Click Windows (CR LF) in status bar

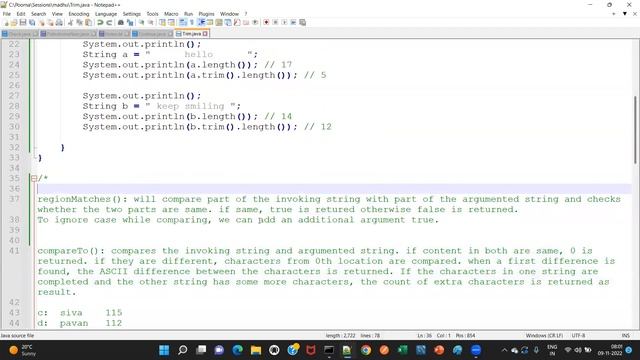pyautogui.click(x=544, y=336)
